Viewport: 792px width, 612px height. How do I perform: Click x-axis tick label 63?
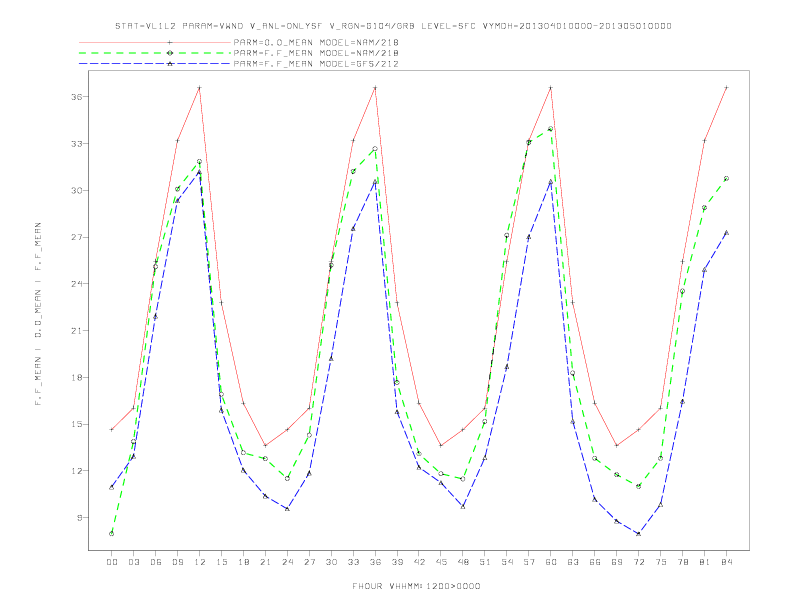pyautogui.click(x=573, y=562)
